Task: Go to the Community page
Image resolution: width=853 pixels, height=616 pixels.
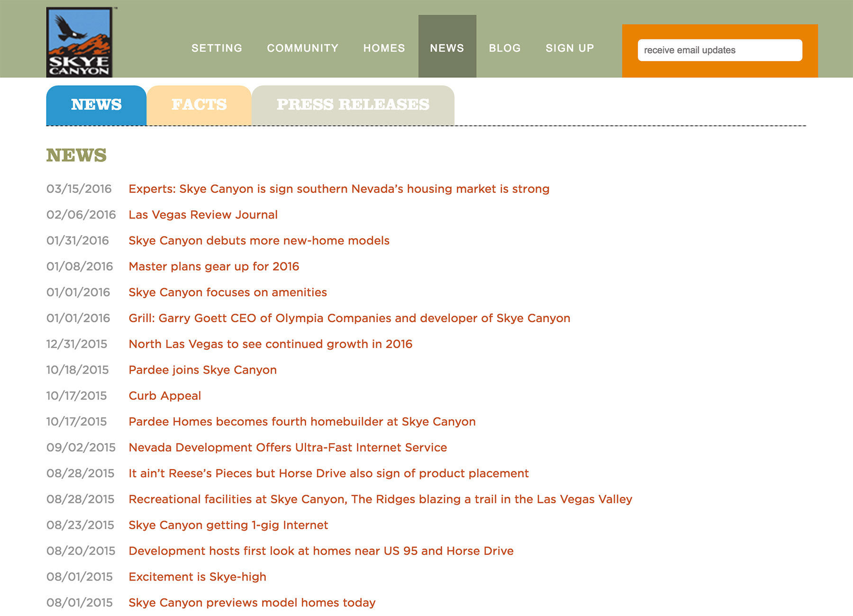Action: click(302, 48)
